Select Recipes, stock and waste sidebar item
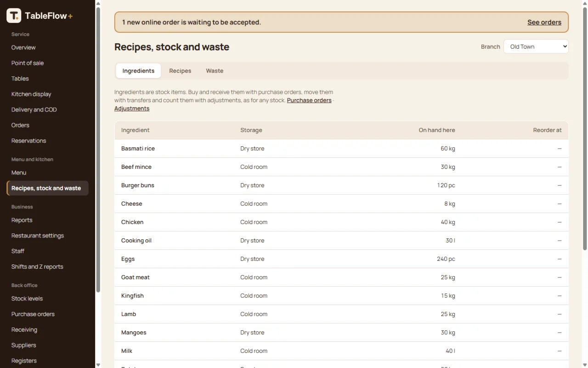Image resolution: width=588 pixels, height=368 pixels. coord(48,188)
